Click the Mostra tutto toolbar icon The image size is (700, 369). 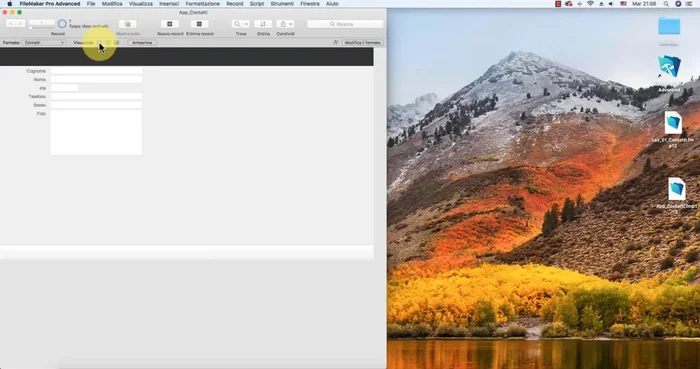click(128, 24)
